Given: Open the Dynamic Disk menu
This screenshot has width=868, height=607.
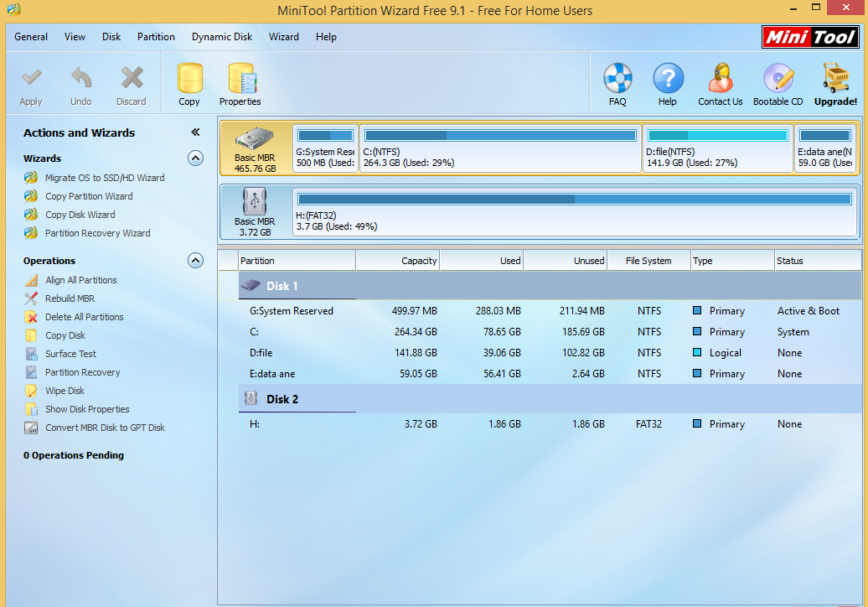Looking at the screenshot, I should (222, 37).
